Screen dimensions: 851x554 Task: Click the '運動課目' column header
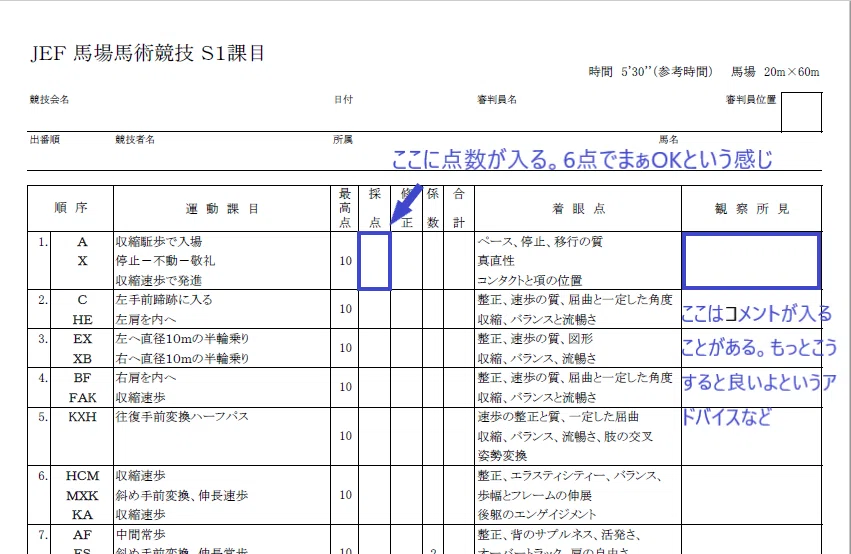tap(222, 209)
